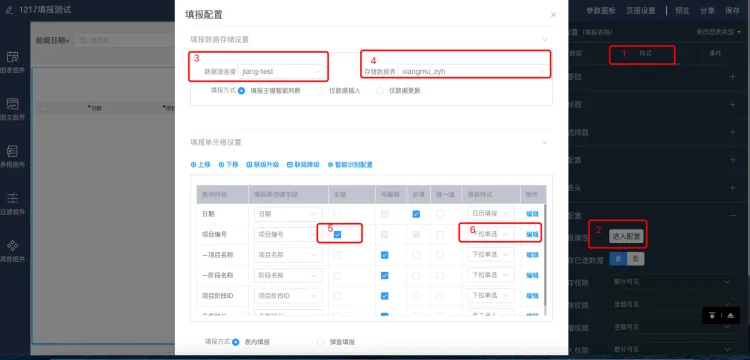
Task: Collapse the 配置 section minus icon
Action: pyautogui.click(x=732, y=216)
